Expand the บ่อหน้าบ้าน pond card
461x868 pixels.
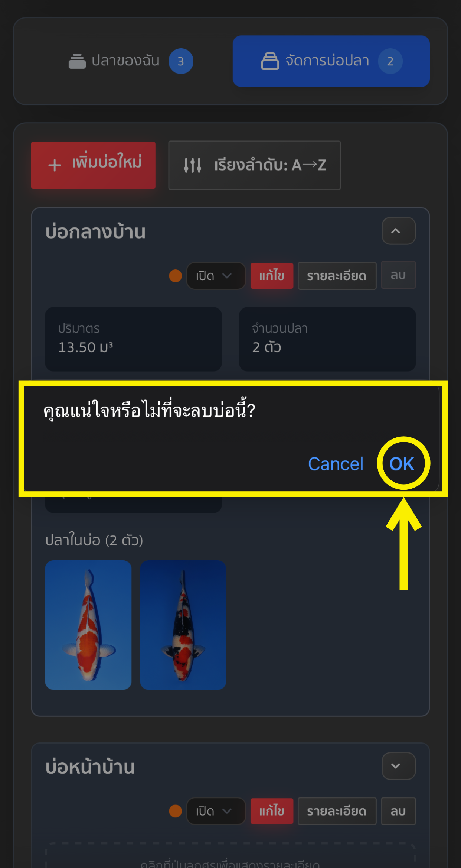(398, 766)
